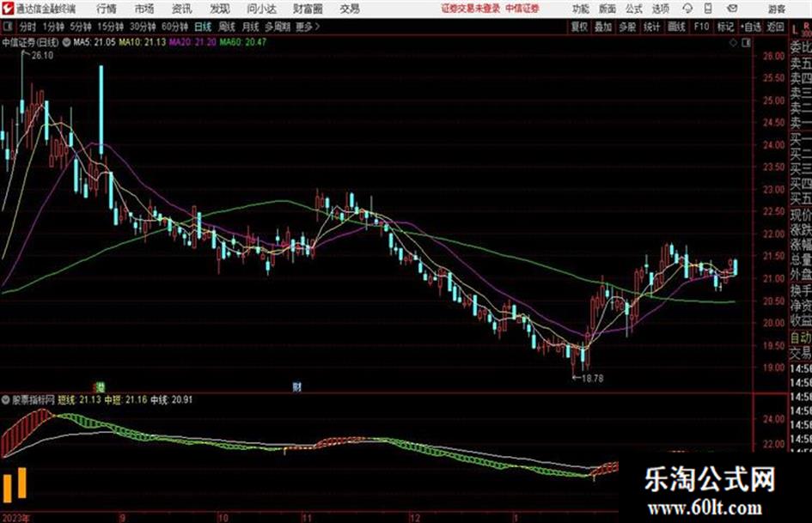Toggle the panel layout icon beside 分时
The width and height of the screenshot is (812, 523).
coord(8,27)
